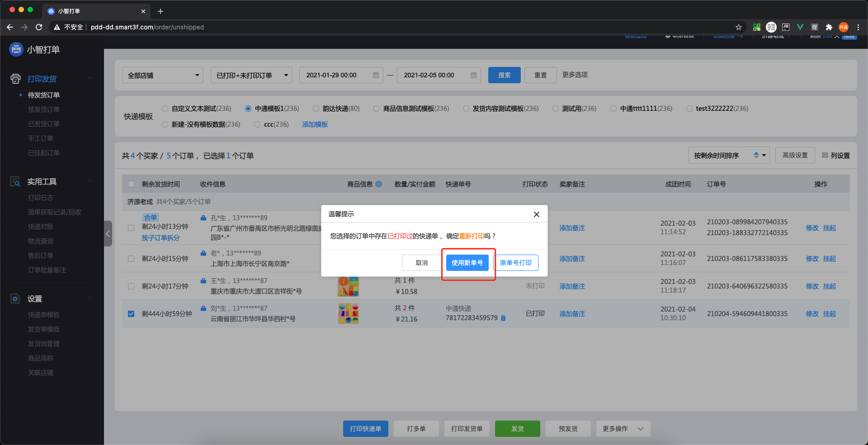The image size is (868, 445).
Task: Click the not-secure warning icon in address bar
Action: coord(57,27)
